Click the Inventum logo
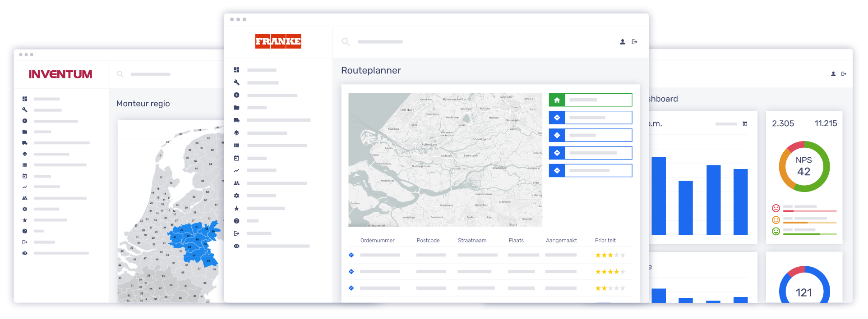The width and height of the screenshot is (868, 319). [60, 74]
